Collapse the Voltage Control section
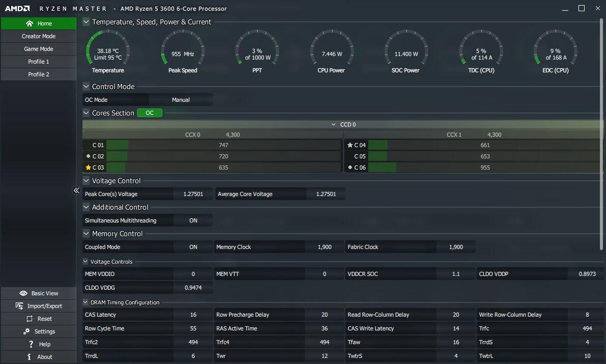This screenshot has height=364, width=606. tap(86, 180)
